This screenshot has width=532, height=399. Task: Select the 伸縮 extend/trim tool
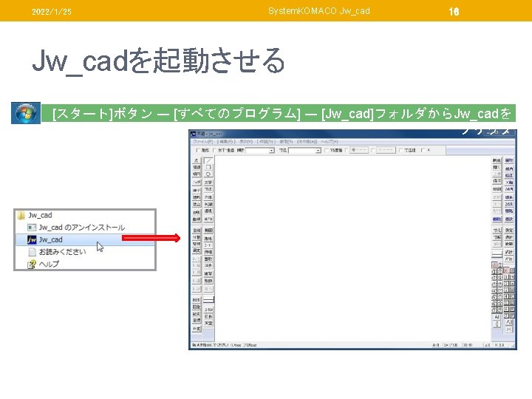click(x=208, y=252)
